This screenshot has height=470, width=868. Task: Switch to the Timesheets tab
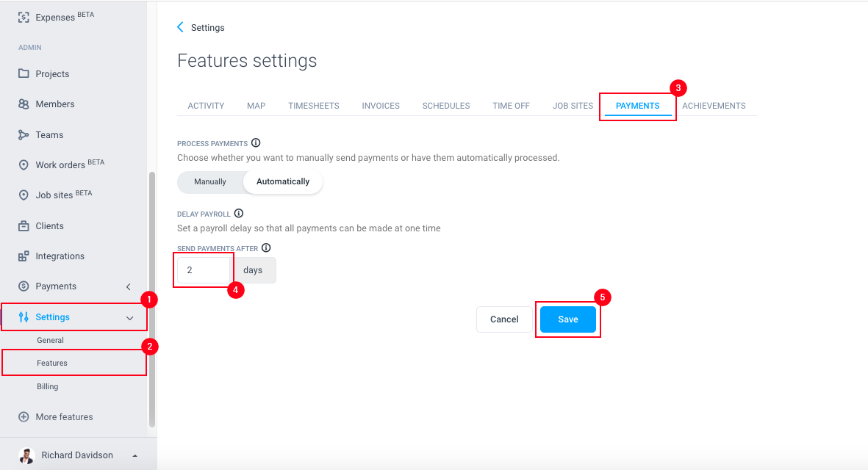pos(314,106)
